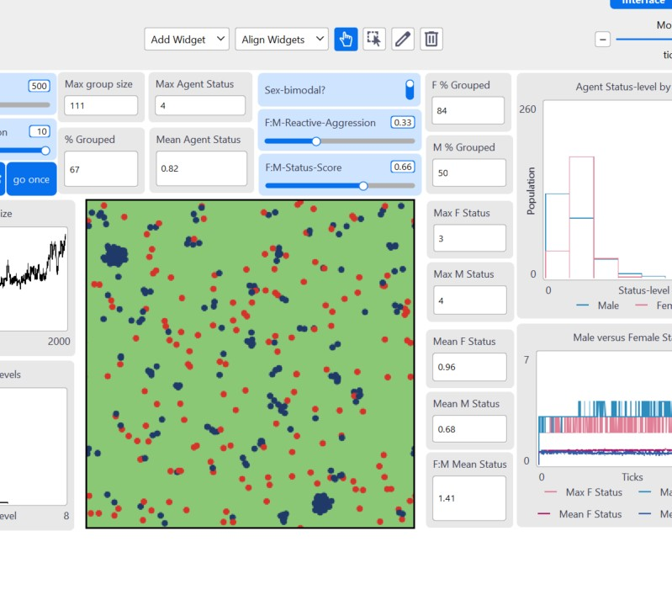Click the F:M-Status-Score value box 0.66
The height and width of the screenshot is (616, 672).
coord(402,167)
